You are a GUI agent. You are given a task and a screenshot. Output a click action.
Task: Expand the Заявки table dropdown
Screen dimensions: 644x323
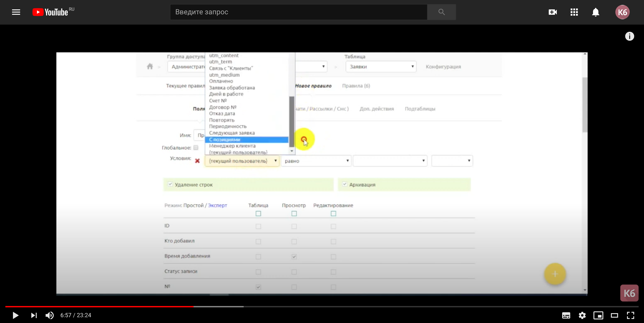(x=381, y=67)
